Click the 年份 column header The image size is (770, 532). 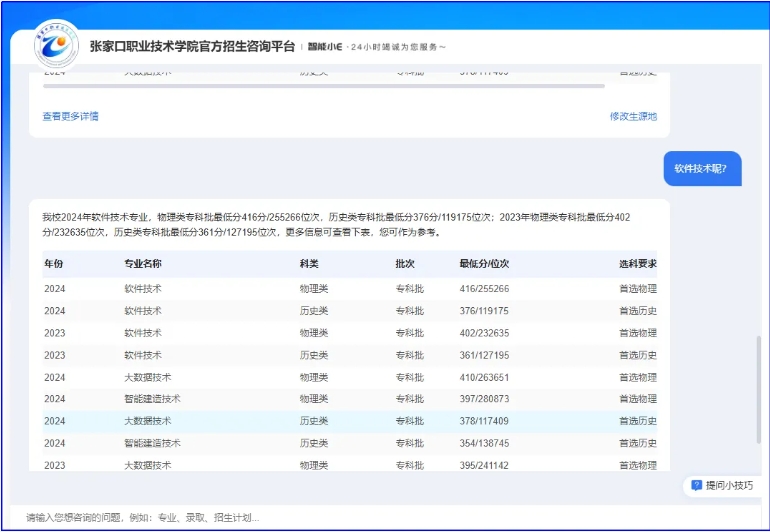(54, 264)
